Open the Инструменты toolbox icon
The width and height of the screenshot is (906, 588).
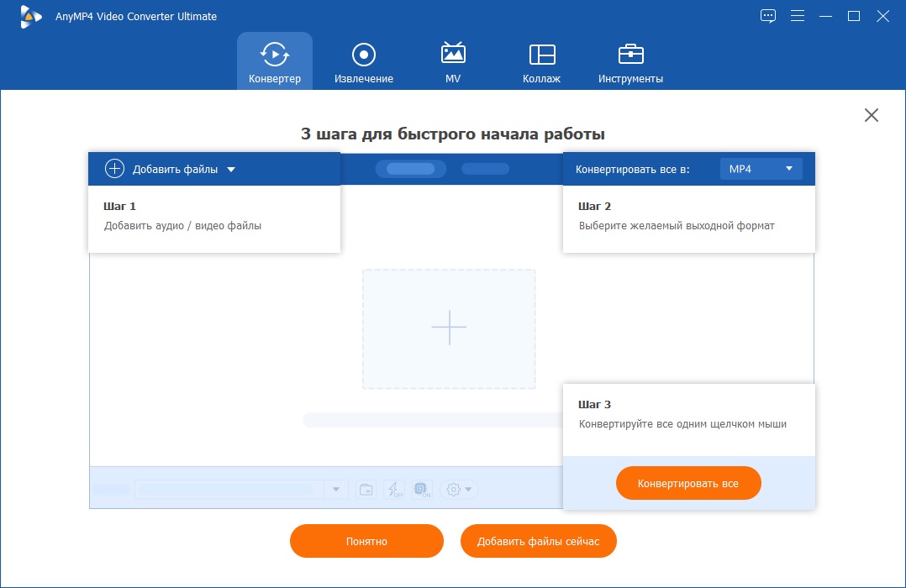(630, 55)
